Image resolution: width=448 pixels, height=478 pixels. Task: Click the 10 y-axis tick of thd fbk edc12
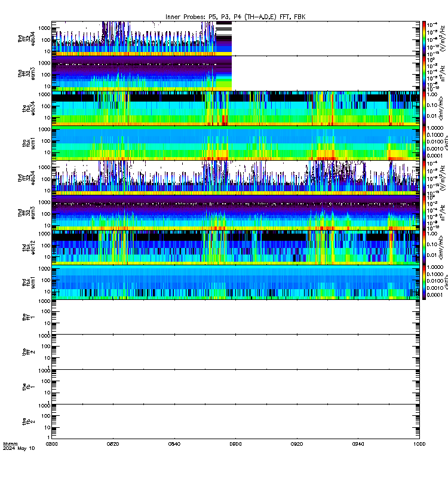pyautogui.click(x=48, y=257)
